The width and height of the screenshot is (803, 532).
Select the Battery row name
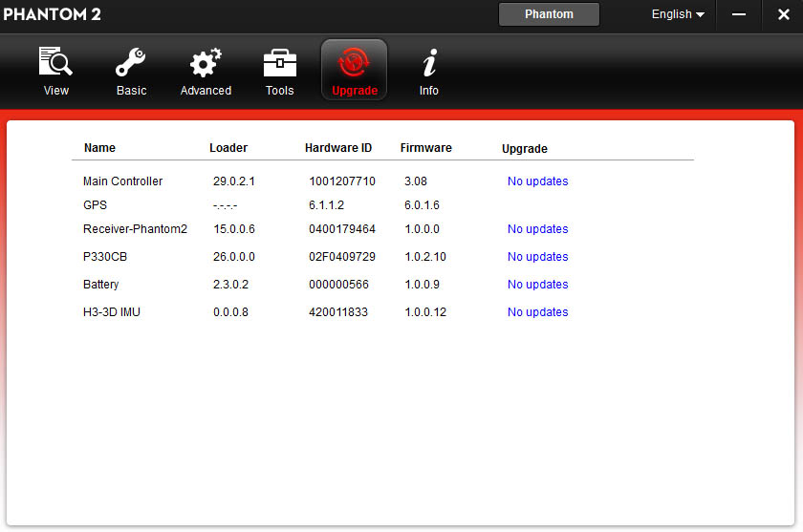click(101, 284)
